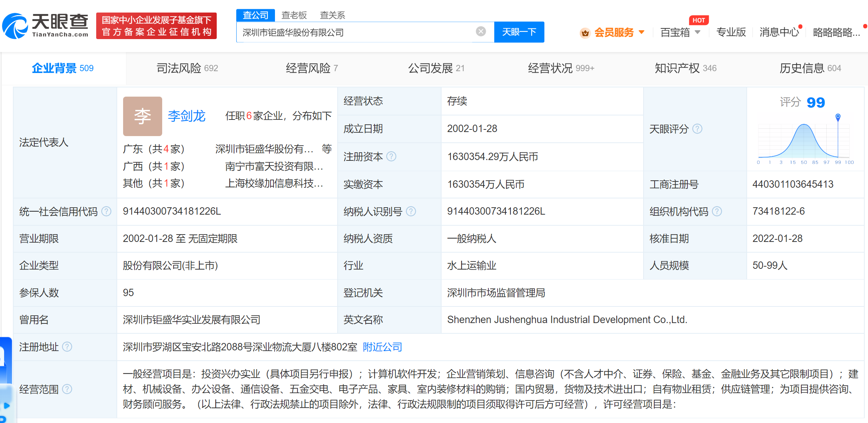Click the TianYanCha logo
The image size is (868, 423).
point(45,26)
